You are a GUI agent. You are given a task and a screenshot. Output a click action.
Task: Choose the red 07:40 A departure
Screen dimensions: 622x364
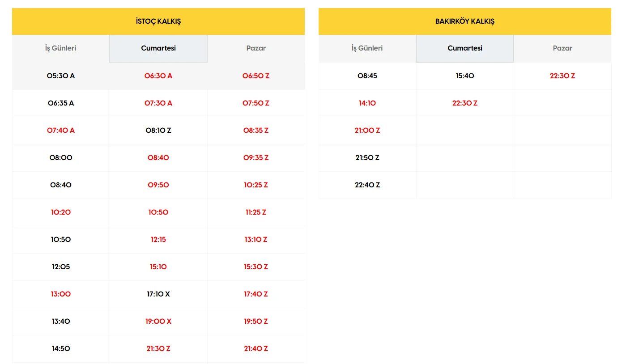pos(61,131)
